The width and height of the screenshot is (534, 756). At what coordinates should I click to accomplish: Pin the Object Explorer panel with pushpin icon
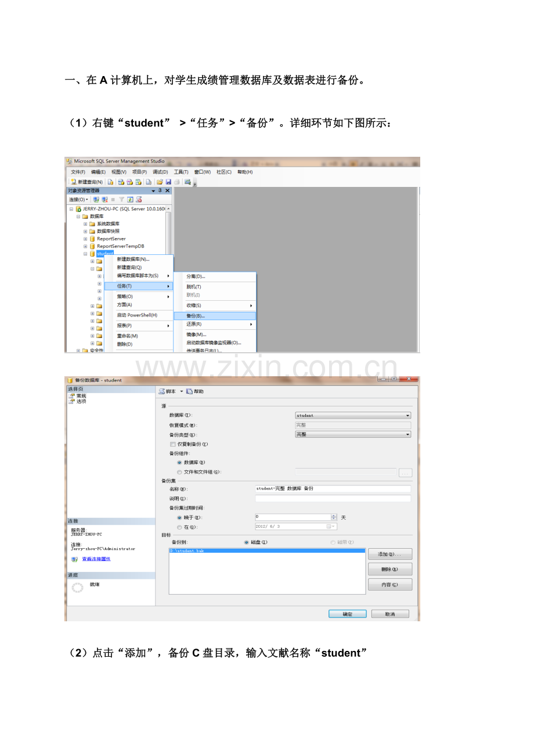click(x=160, y=190)
